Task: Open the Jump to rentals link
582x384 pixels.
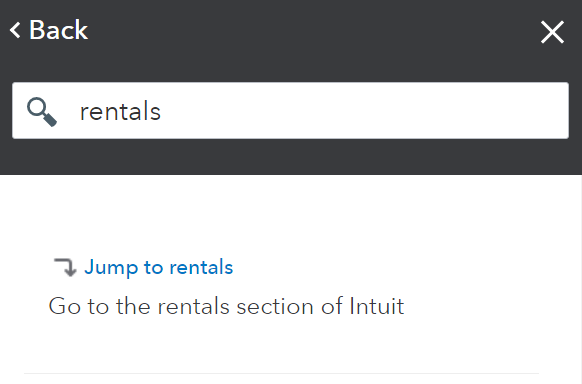Action: (x=158, y=268)
